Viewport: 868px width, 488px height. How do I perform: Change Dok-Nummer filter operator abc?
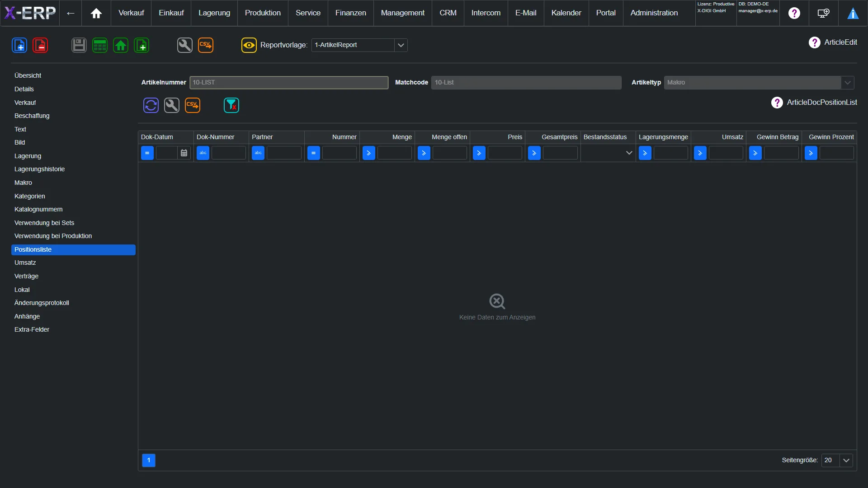click(203, 153)
